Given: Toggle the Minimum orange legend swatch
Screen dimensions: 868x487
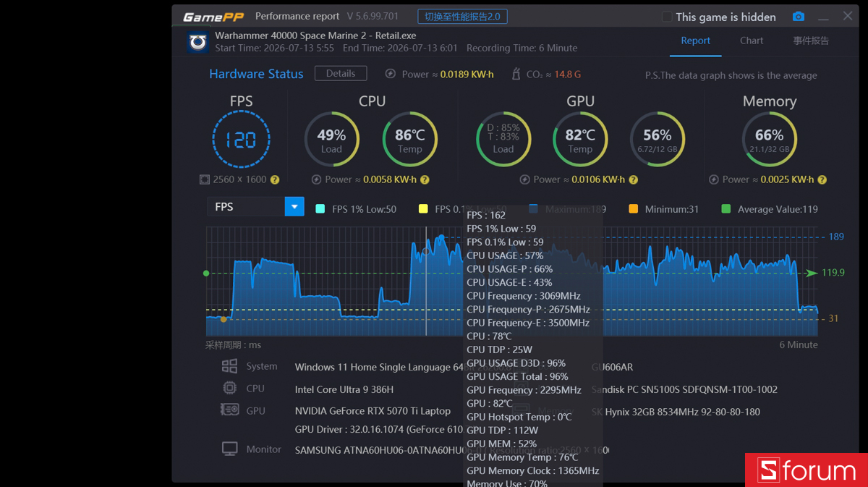Looking at the screenshot, I should [x=634, y=209].
